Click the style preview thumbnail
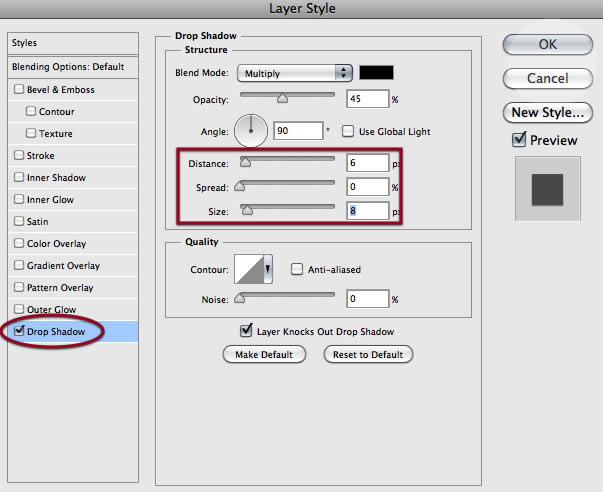The image size is (603, 492). (x=548, y=189)
